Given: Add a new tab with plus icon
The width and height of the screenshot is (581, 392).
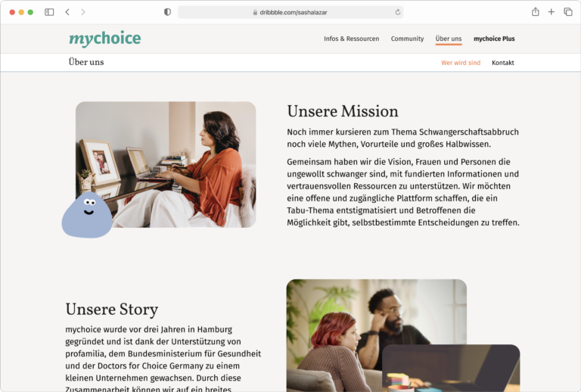Looking at the screenshot, I should point(551,12).
